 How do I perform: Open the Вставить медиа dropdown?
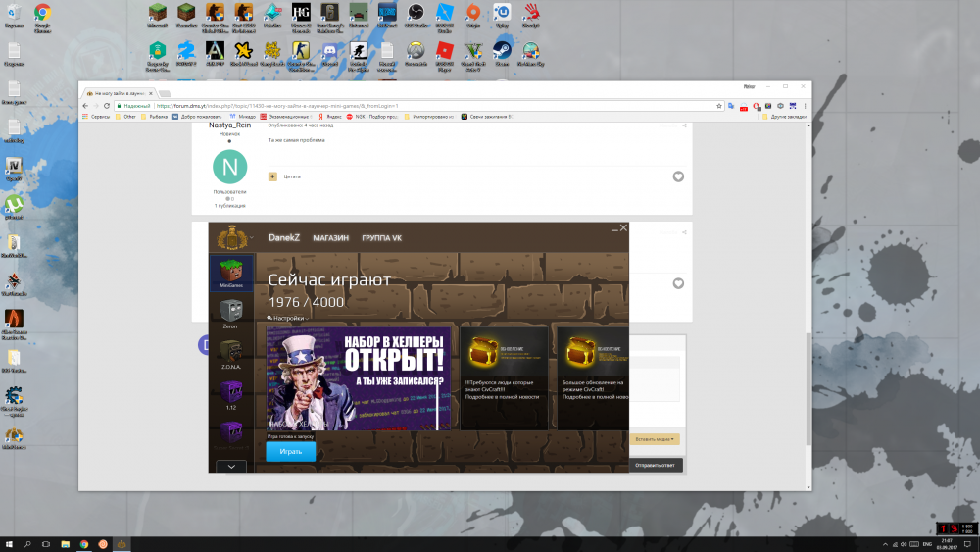(x=656, y=439)
